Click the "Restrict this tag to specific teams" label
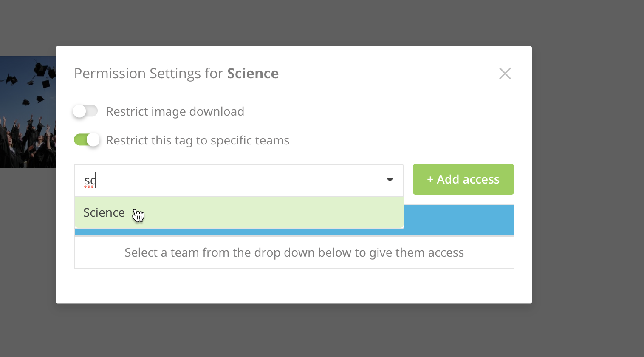The height and width of the screenshot is (357, 644). pos(198,140)
